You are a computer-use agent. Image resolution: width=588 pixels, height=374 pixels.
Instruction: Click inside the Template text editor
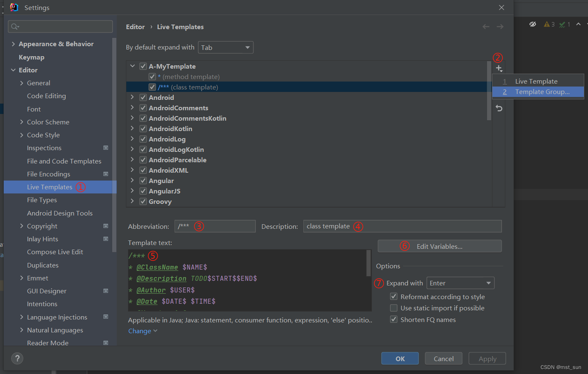pyautogui.click(x=249, y=280)
